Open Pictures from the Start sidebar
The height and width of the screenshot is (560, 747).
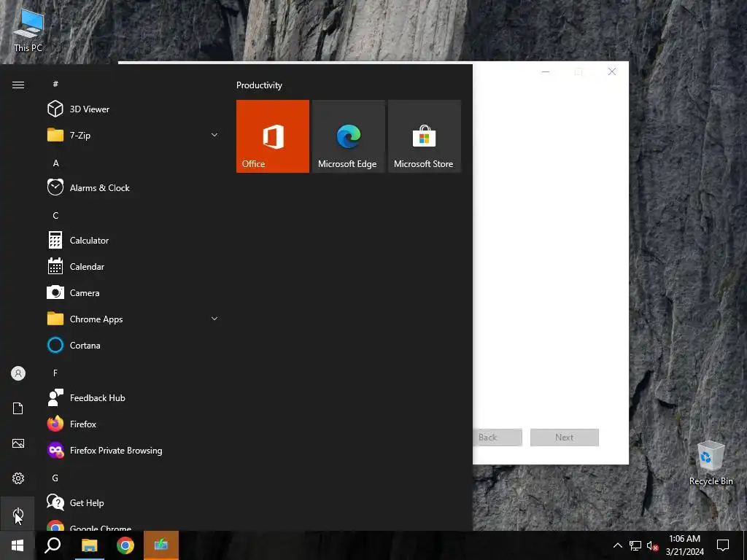point(18,444)
